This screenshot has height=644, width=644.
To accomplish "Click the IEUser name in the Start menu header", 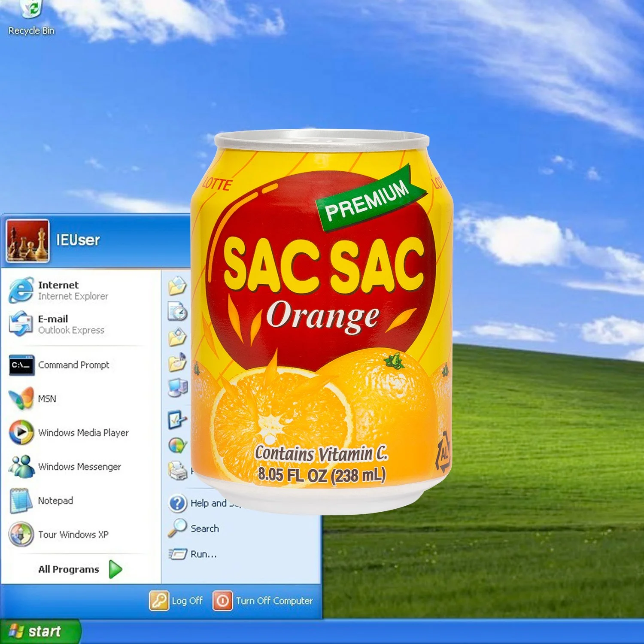I will (x=78, y=240).
